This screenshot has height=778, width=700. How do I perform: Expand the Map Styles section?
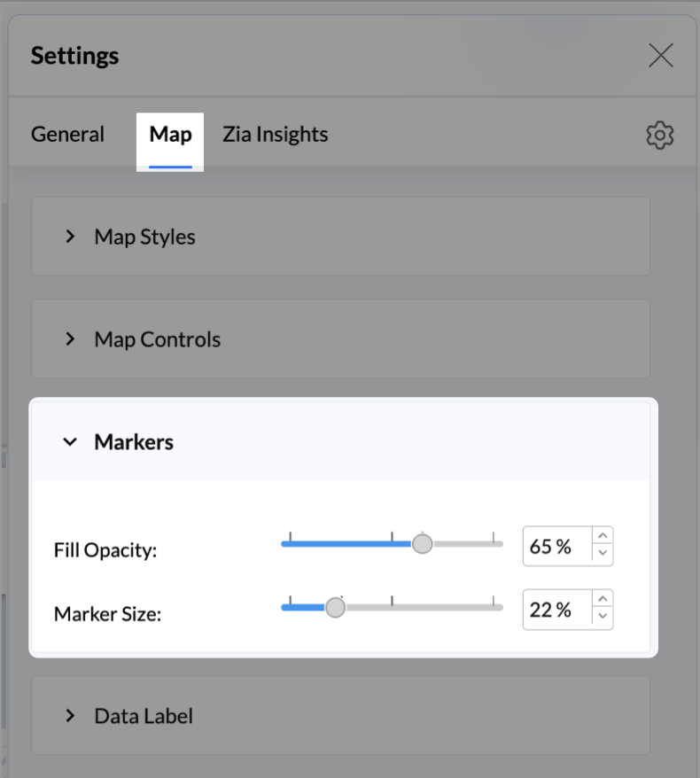tap(144, 237)
